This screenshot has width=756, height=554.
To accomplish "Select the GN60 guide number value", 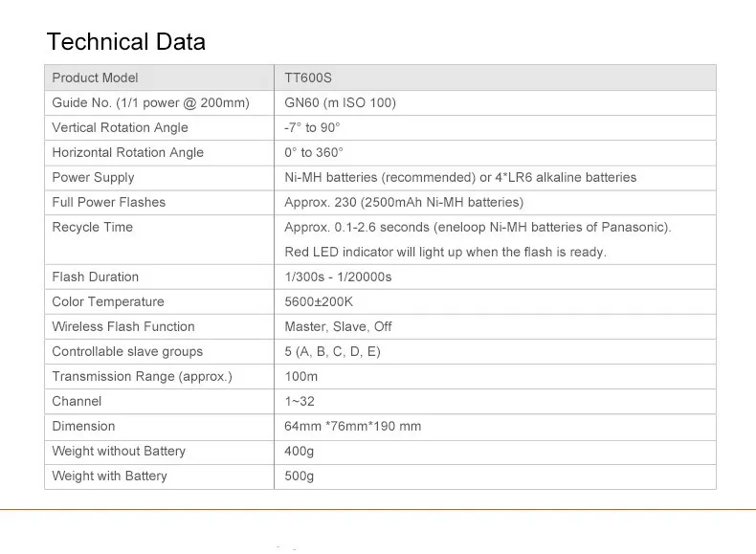I will coord(340,102).
